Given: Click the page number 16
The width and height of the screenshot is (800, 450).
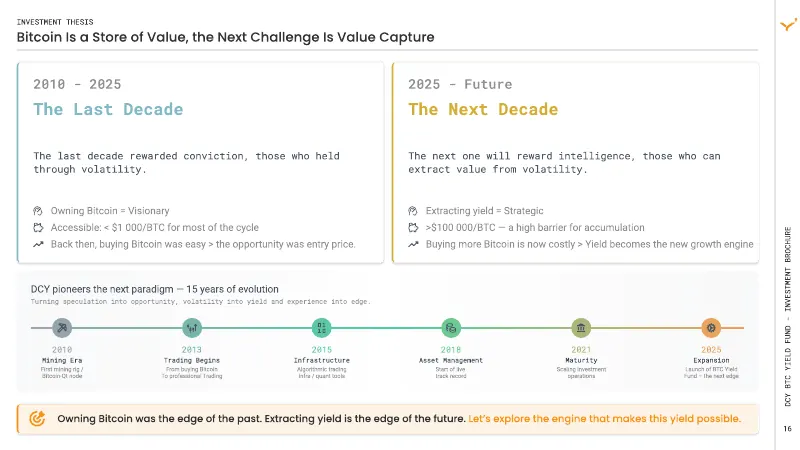Looking at the screenshot, I should (x=788, y=429).
